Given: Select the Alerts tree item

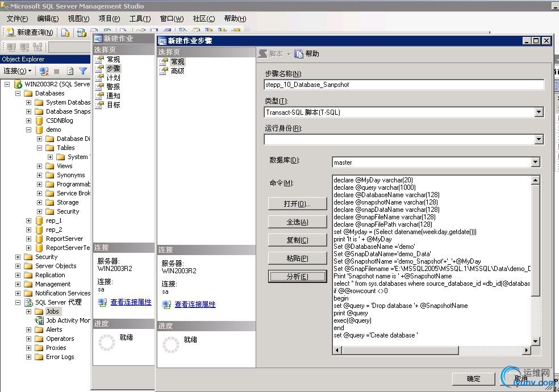Looking at the screenshot, I should (x=54, y=330).
